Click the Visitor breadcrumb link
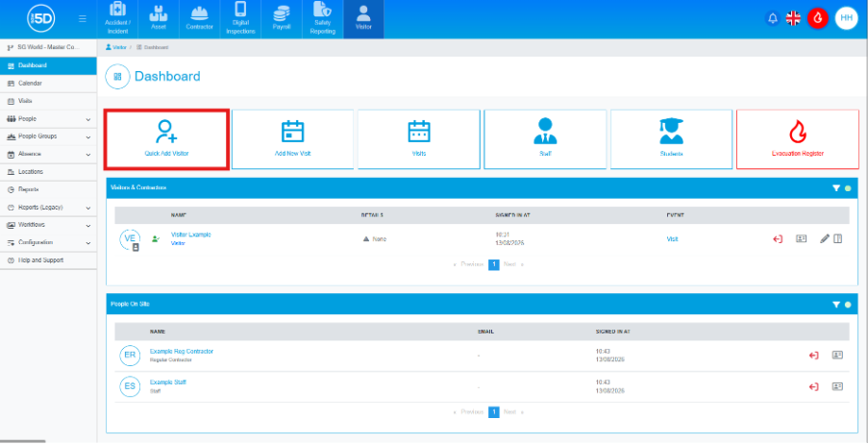Image resolution: width=868 pixels, height=444 pixels. 116,48
